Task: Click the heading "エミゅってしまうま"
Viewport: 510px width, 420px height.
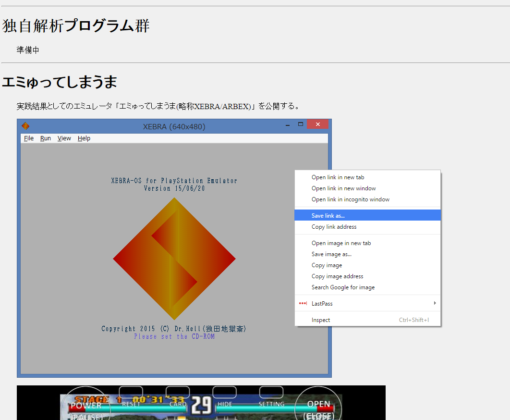Action: [x=60, y=82]
